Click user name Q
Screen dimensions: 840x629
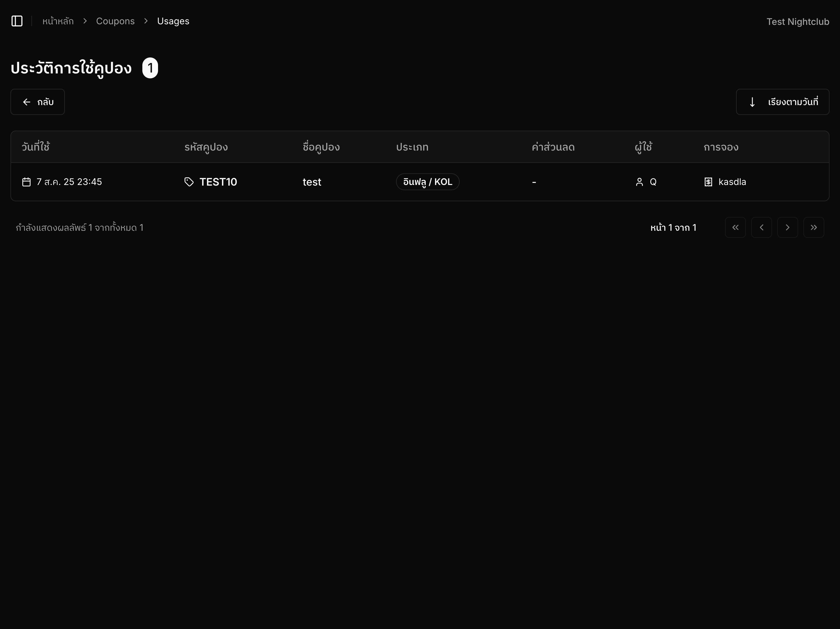click(x=653, y=182)
